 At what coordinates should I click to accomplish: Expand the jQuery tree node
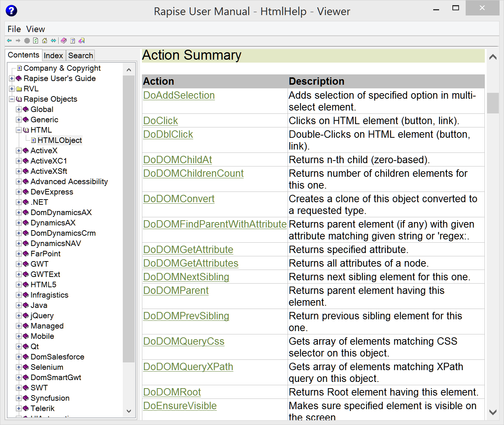(x=19, y=316)
